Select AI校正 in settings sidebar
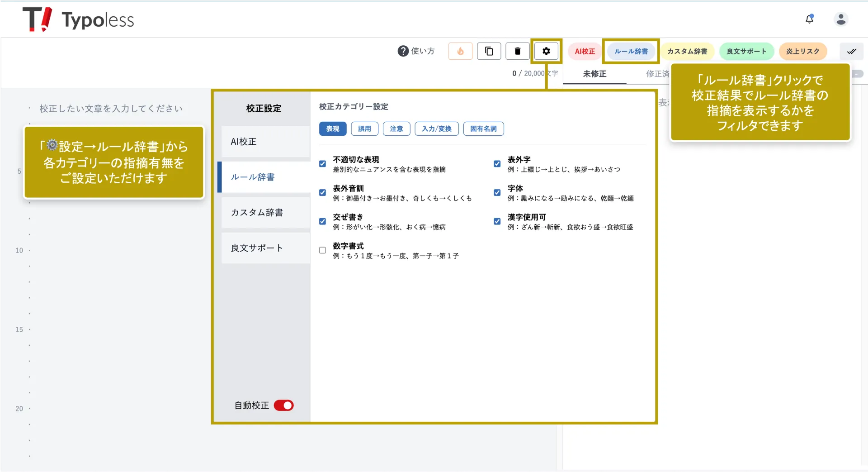This screenshot has width=868, height=472. coord(265,142)
